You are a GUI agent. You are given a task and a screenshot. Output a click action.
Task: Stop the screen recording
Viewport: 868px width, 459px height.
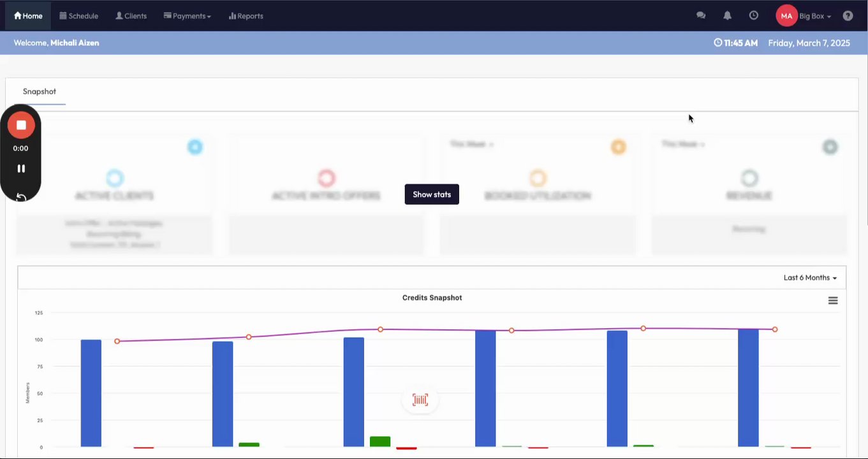coord(21,125)
